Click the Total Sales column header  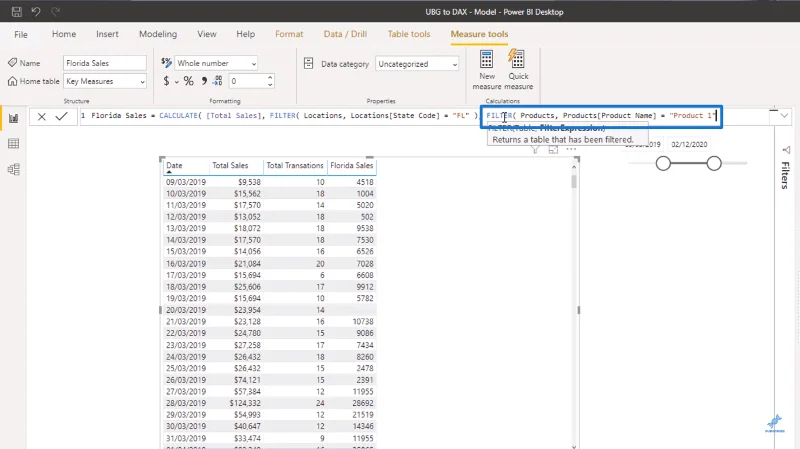(x=230, y=165)
